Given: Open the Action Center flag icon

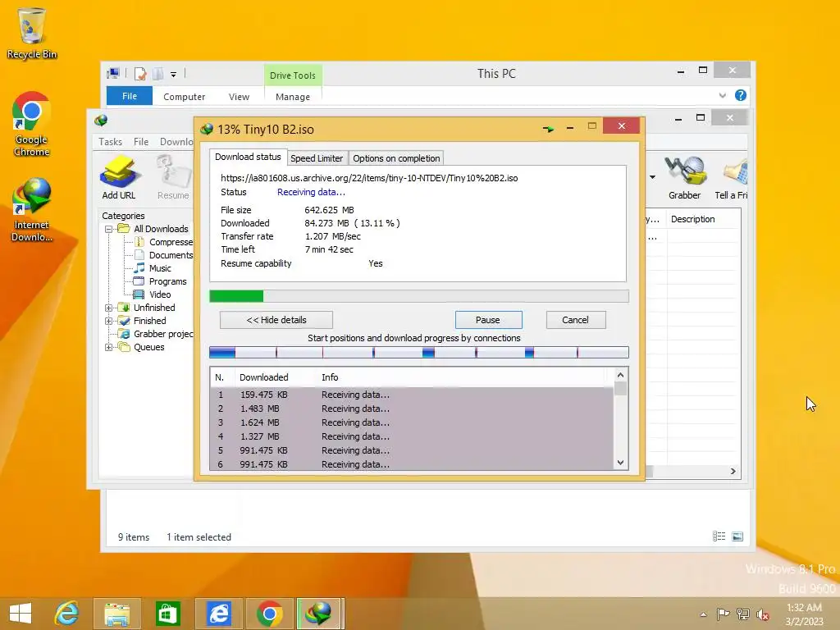Looking at the screenshot, I should coord(724,614).
